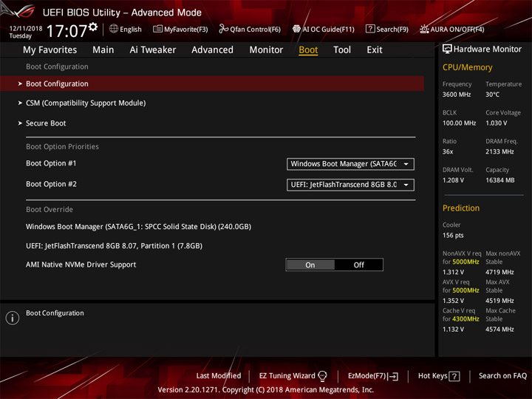
Task: Open the Ai Tweaker tab
Action: (x=153, y=50)
